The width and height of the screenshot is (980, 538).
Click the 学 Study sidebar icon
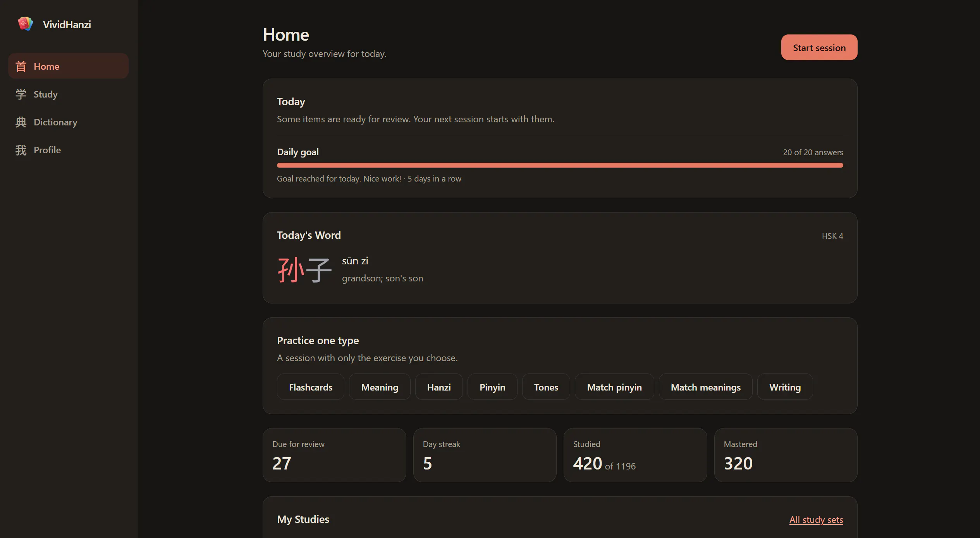click(x=21, y=94)
